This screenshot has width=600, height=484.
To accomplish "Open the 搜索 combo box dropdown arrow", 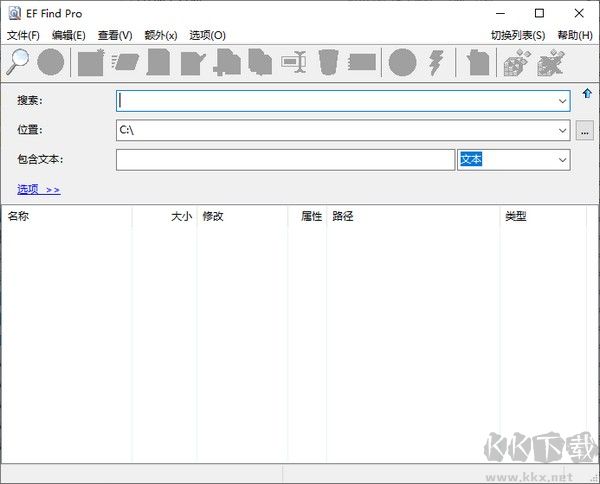I will click(x=562, y=101).
